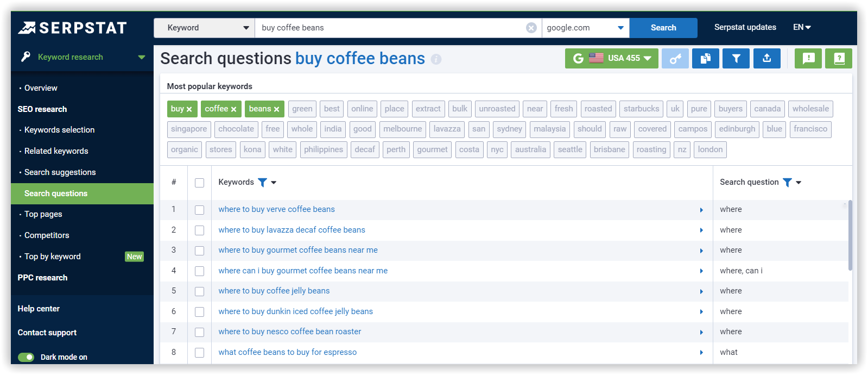Open the Keywords column sort caret
The image size is (868, 375).
pos(274,183)
